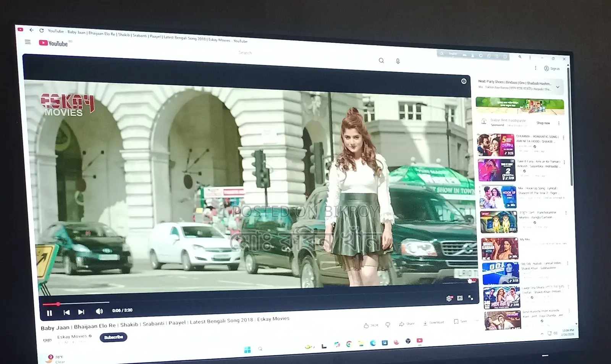
Task: Open the three-dot menu for Take It Easy video
Action: pos(564,162)
